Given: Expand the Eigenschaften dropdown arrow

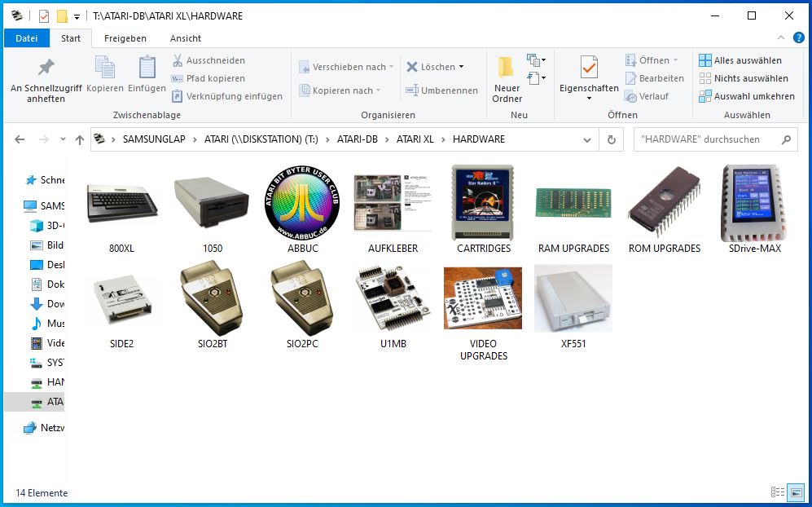Looking at the screenshot, I should pyautogui.click(x=589, y=99).
